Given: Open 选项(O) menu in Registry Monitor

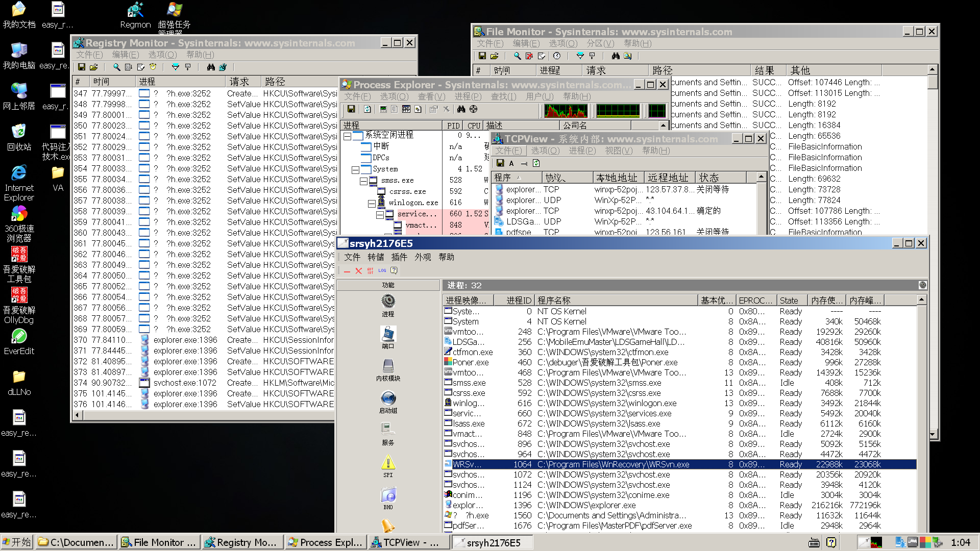Looking at the screenshot, I should (x=162, y=55).
